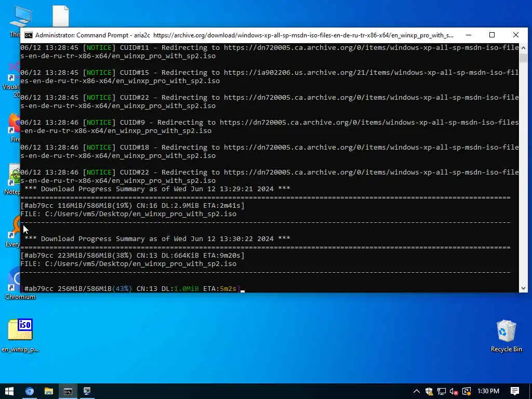
Task: Click the CUID#11 redirect notice line
Action: (270, 52)
